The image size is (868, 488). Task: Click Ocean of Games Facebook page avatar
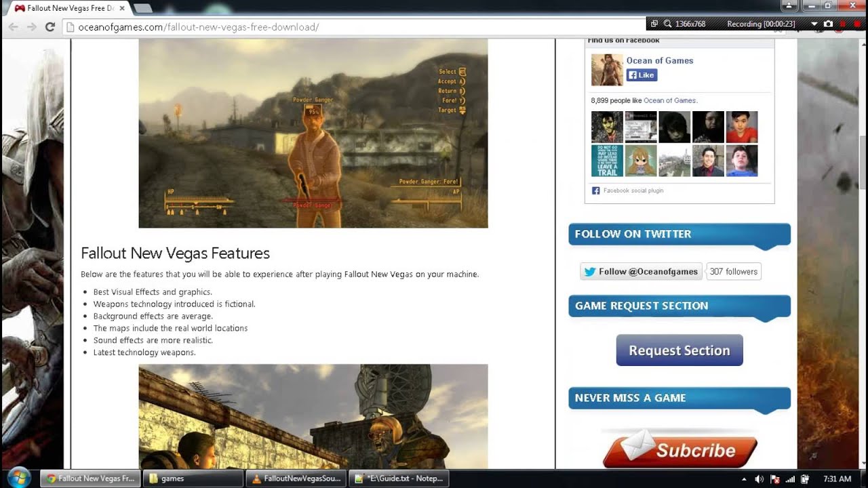(x=607, y=70)
